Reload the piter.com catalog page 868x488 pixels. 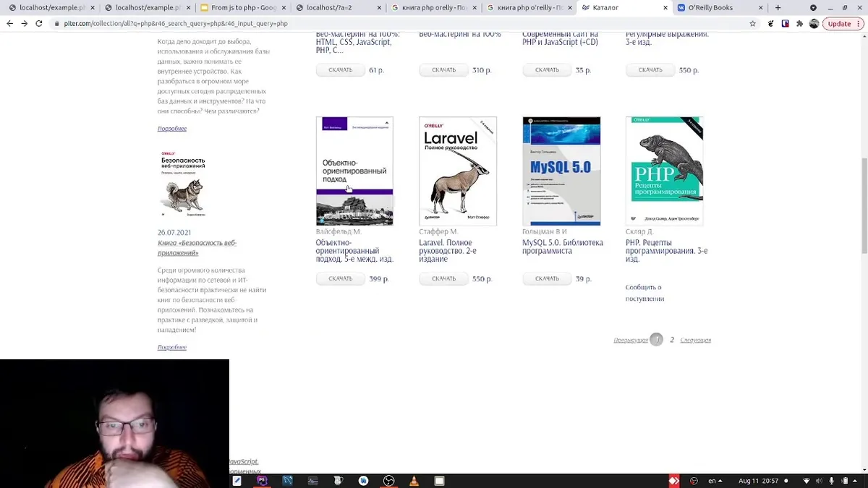tap(40, 23)
